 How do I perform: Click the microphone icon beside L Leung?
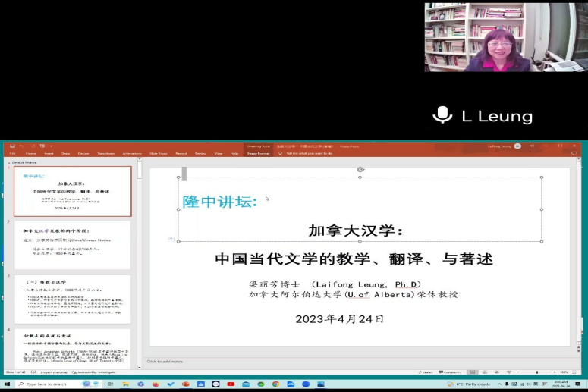coord(442,115)
